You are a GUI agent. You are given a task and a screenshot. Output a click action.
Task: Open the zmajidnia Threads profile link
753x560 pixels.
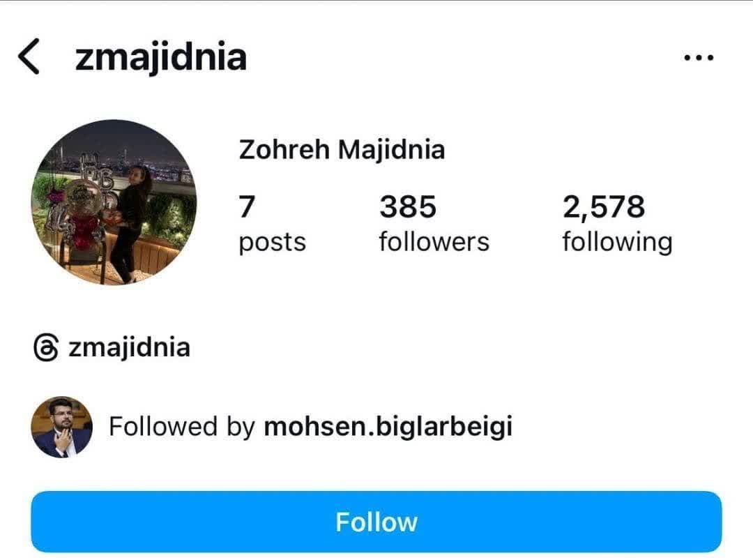(129, 347)
